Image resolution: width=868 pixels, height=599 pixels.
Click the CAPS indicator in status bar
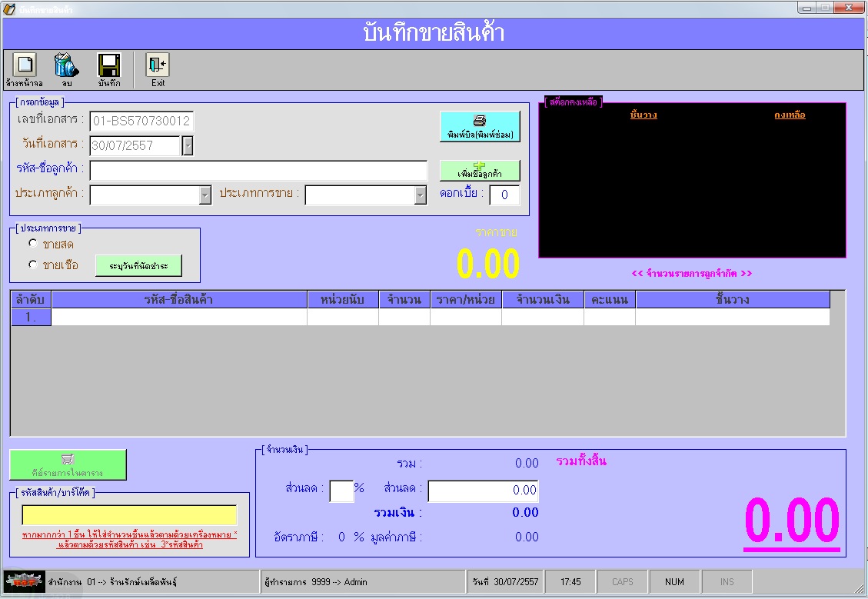623,582
